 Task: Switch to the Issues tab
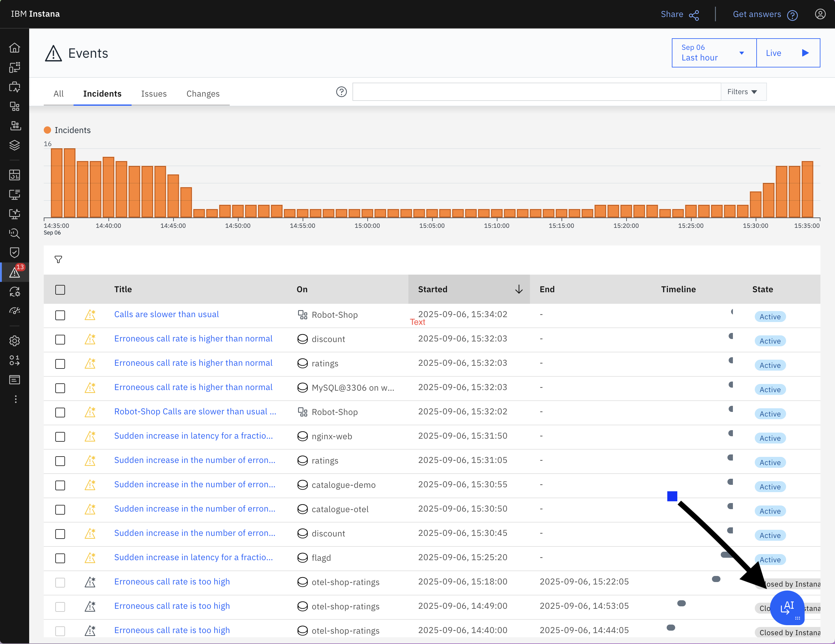(x=154, y=94)
